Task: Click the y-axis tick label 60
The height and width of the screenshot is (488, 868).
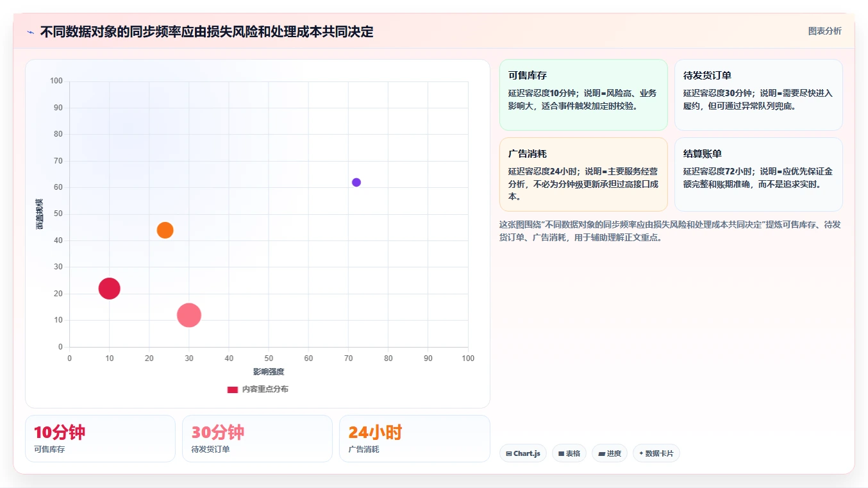Action: coord(58,187)
